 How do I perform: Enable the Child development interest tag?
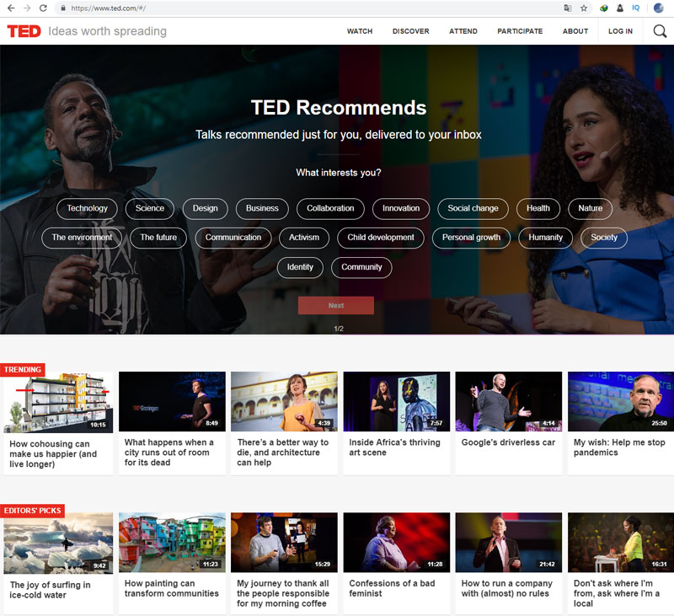pyautogui.click(x=381, y=238)
